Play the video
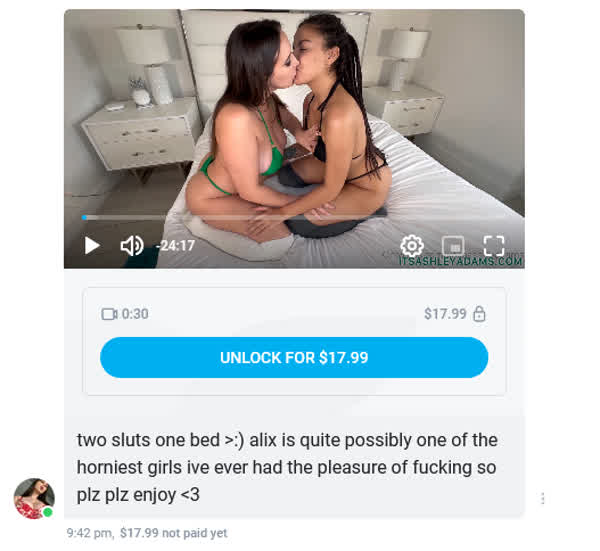600x551 pixels. click(x=92, y=246)
